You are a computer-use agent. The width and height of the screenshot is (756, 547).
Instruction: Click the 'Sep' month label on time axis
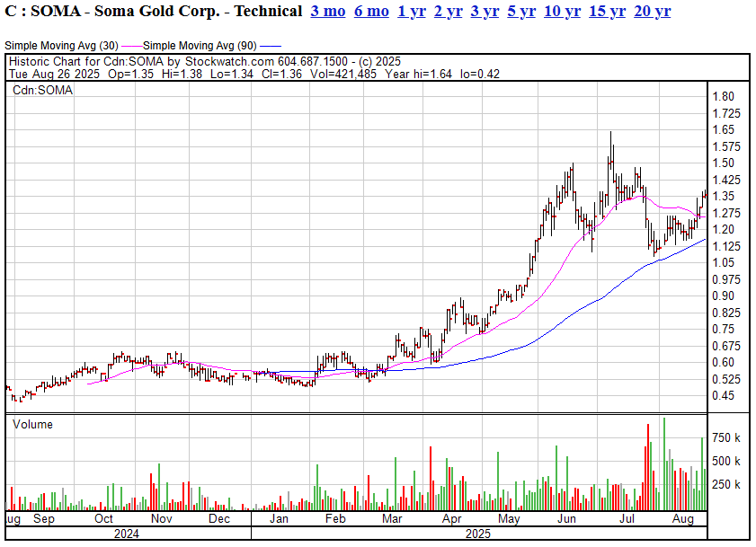click(44, 519)
